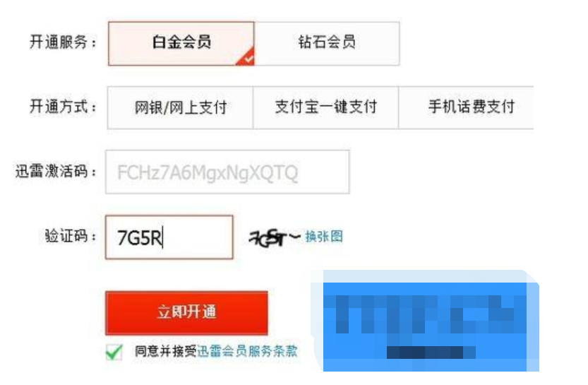Click the dark pixelated bar in the blue image
Image resolution: width=588 pixels, height=385 pixels.
(x=431, y=353)
